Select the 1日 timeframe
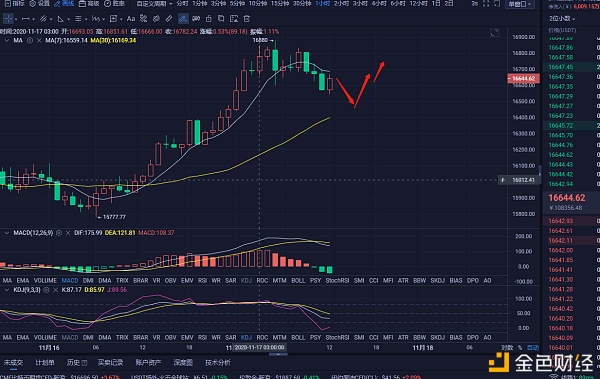This screenshot has height=379, width=600. (x=436, y=3)
